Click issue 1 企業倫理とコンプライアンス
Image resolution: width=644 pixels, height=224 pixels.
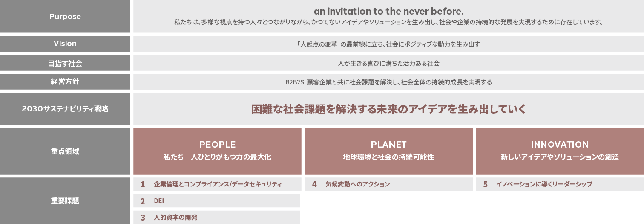click(x=217, y=184)
